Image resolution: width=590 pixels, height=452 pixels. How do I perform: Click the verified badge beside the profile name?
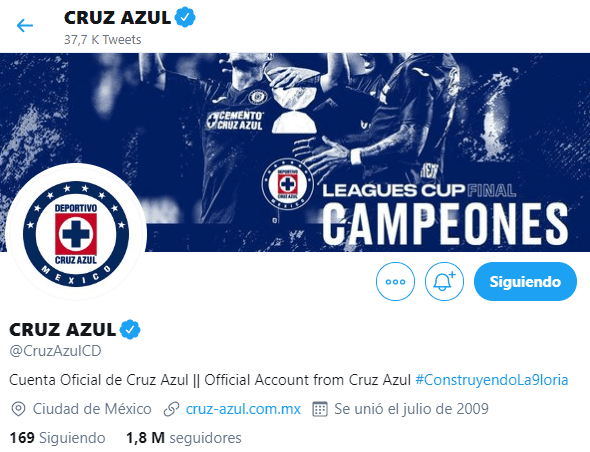(x=130, y=330)
